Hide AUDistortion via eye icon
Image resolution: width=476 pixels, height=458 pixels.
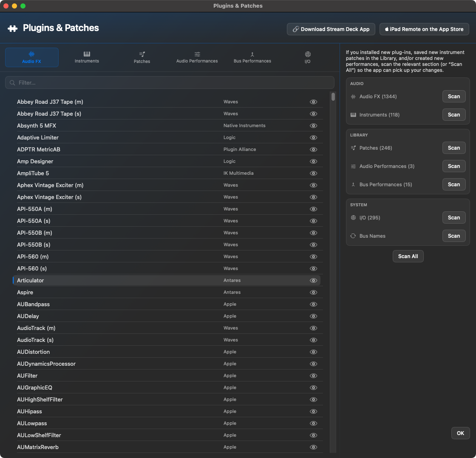(313, 352)
